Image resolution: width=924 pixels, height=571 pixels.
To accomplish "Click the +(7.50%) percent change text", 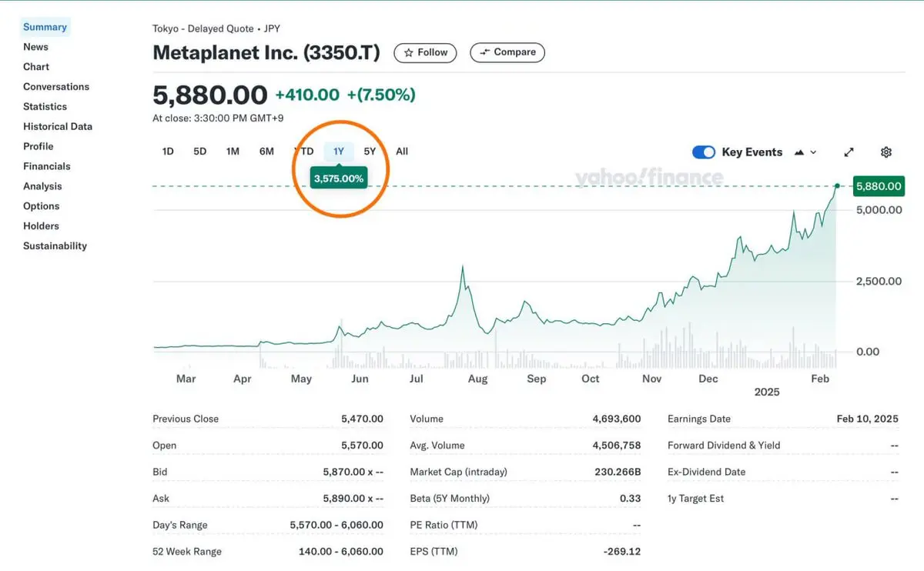I will click(381, 95).
